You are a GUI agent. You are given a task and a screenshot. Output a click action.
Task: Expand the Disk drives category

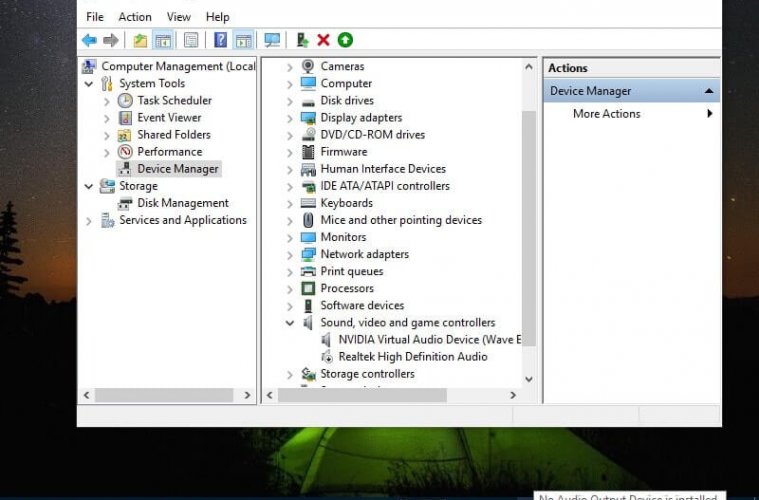289,101
